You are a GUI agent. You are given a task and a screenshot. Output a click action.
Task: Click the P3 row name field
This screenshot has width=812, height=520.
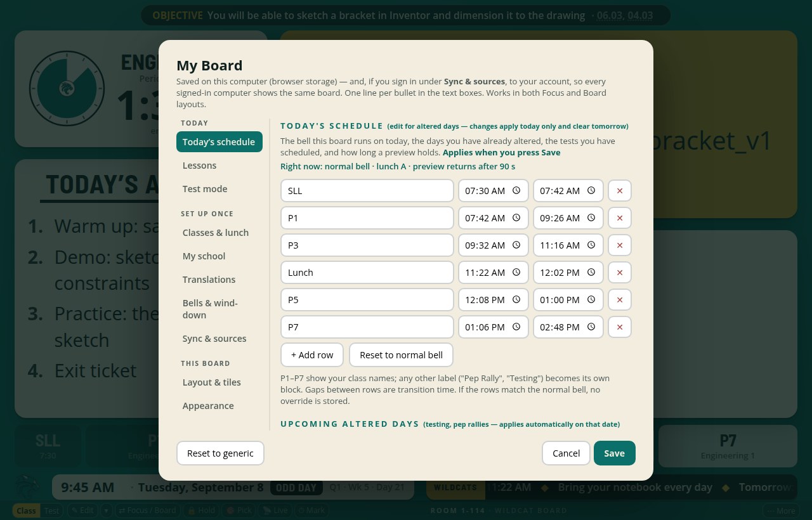pyautogui.click(x=367, y=245)
